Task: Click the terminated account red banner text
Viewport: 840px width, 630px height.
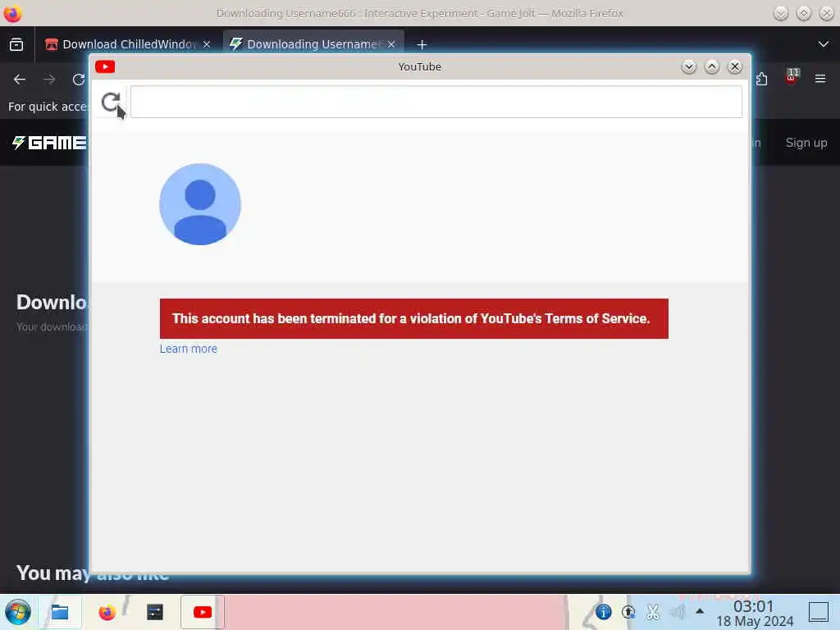Action: [411, 319]
